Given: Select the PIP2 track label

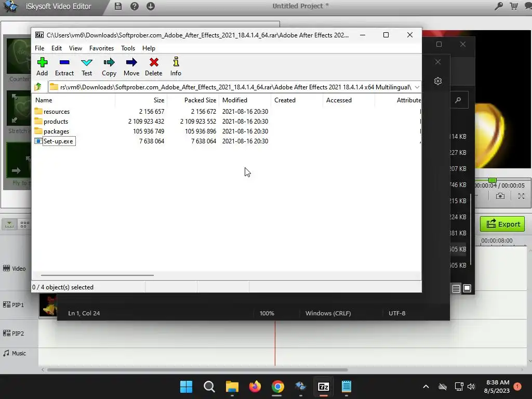Looking at the screenshot, I should pos(14,334).
